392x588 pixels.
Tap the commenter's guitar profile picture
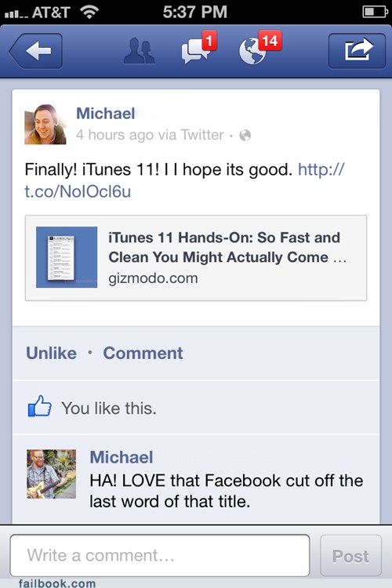pos(52,474)
